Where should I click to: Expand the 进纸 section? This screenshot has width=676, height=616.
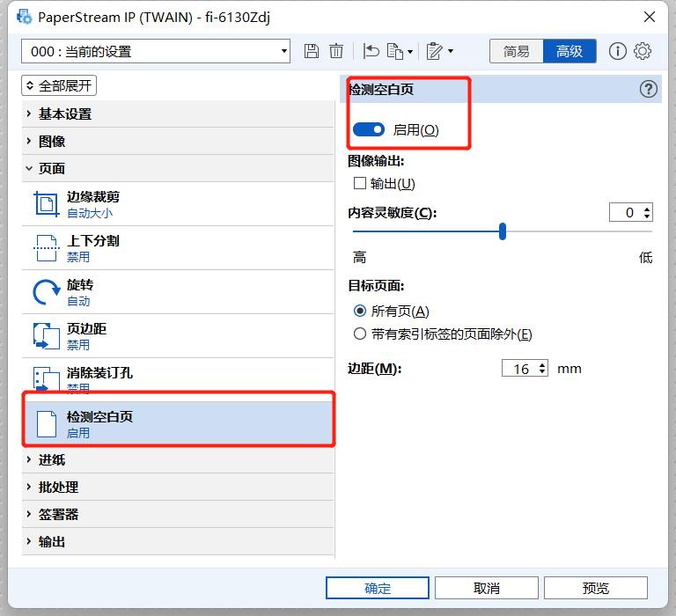(178, 460)
